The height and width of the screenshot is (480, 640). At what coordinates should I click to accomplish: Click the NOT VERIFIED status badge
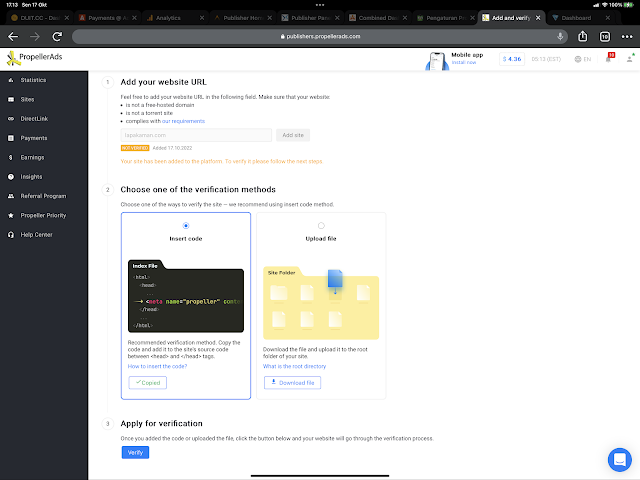click(135, 148)
